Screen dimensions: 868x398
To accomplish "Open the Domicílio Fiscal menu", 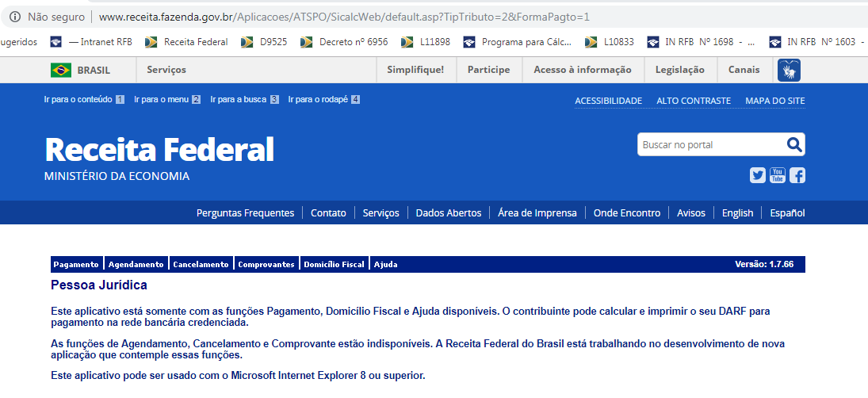I will point(335,265).
